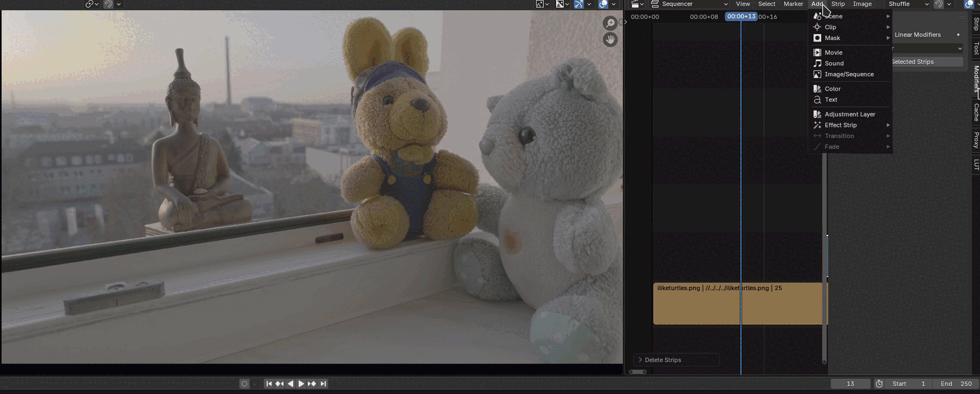Open the preview overlay options dropdown arrow
Image resolution: width=980 pixels, height=394 pixels.
pos(614,4)
